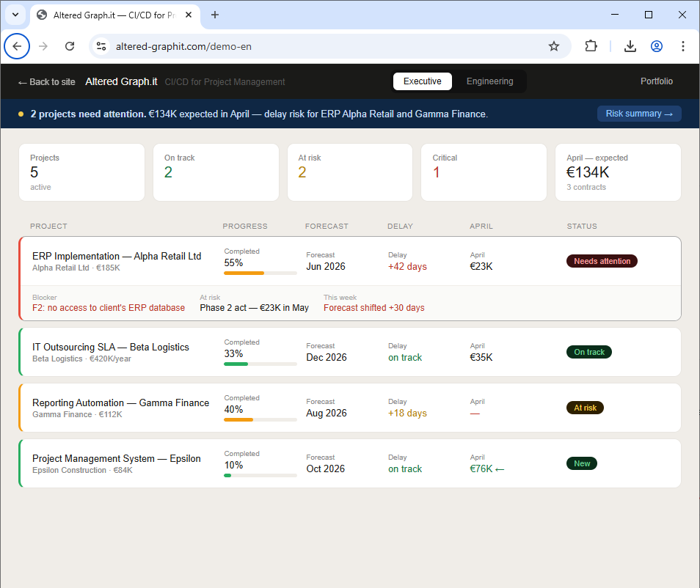Close the Altered Graph.it browser tab
The width and height of the screenshot is (700, 588).
tap(189, 15)
